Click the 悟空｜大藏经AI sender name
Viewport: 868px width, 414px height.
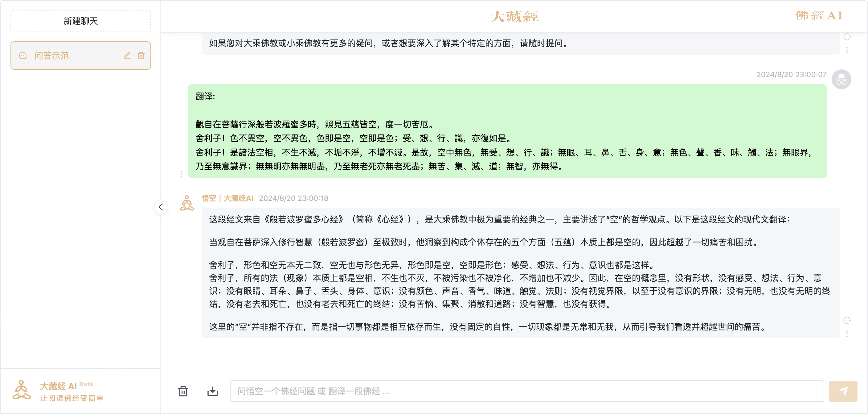pyautogui.click(x=227, y=198)
